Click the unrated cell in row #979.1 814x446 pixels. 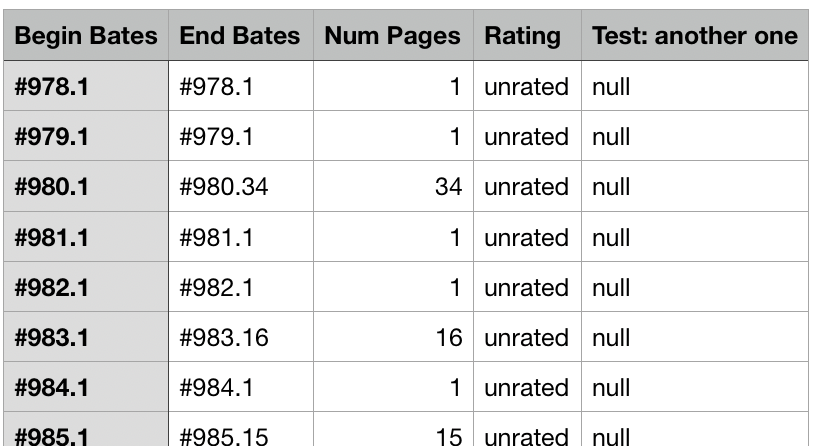pyautogui.click(x=527, y=136)
